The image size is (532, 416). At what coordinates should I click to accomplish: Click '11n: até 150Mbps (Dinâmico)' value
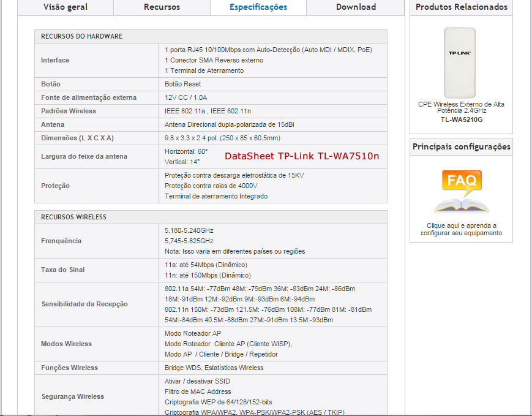(x=208, y=275)
